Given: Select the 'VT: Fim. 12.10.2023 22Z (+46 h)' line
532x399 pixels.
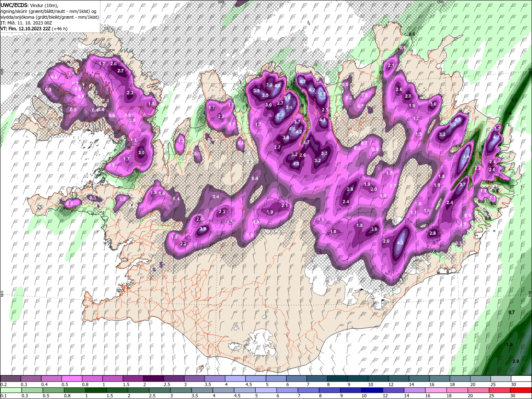Looking at the screenshot, I should (x=34, y=29).
